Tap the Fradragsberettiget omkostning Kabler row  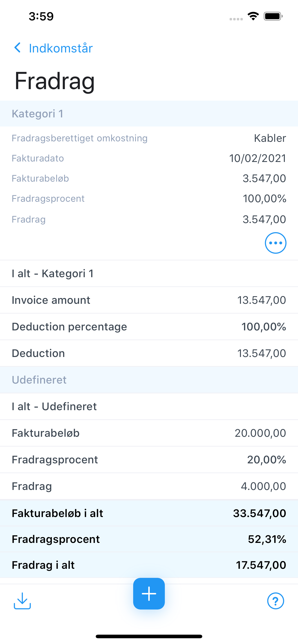point(149,138)
